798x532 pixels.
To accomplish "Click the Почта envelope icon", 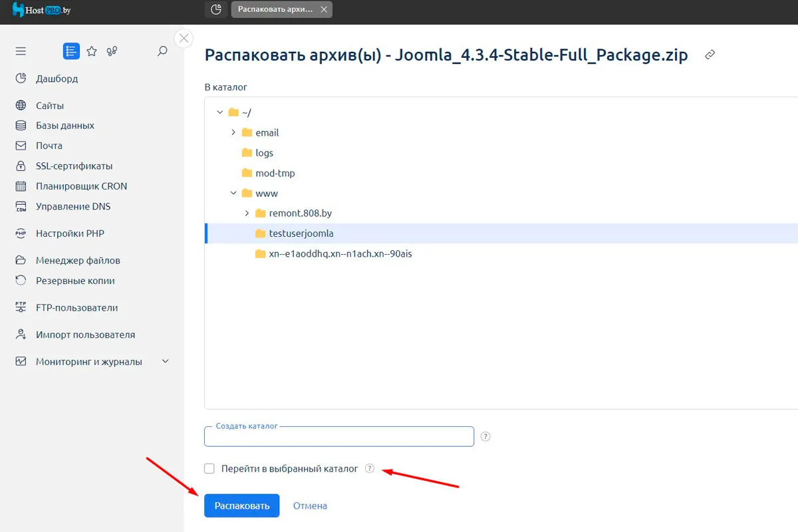I will point(21,146).
